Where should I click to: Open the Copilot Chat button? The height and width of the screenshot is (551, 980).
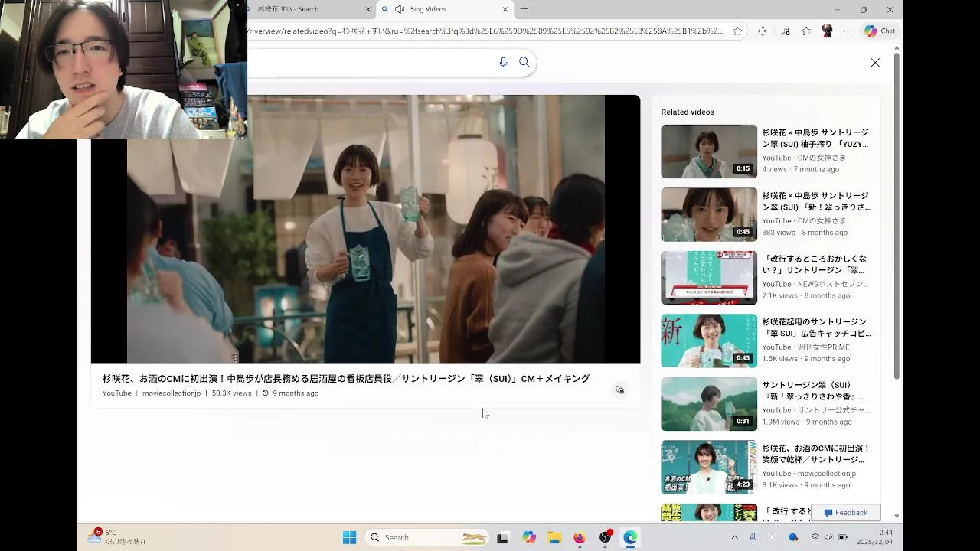pos(880,31)
